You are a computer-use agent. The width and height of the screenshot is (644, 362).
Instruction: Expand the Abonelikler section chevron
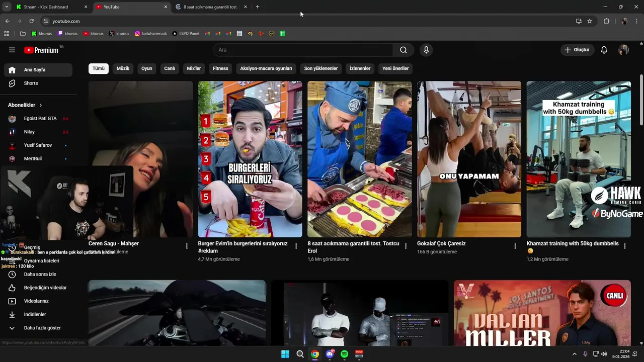(41, 105)
